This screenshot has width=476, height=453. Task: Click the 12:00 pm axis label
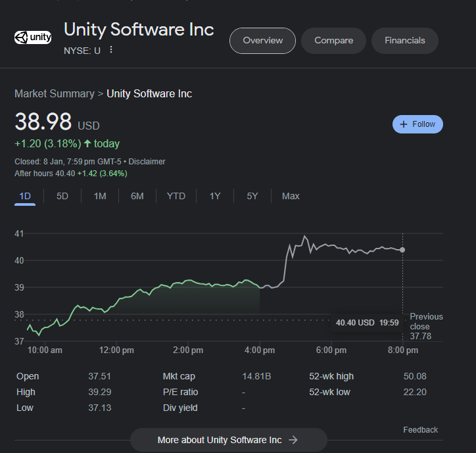coord(116,350)
